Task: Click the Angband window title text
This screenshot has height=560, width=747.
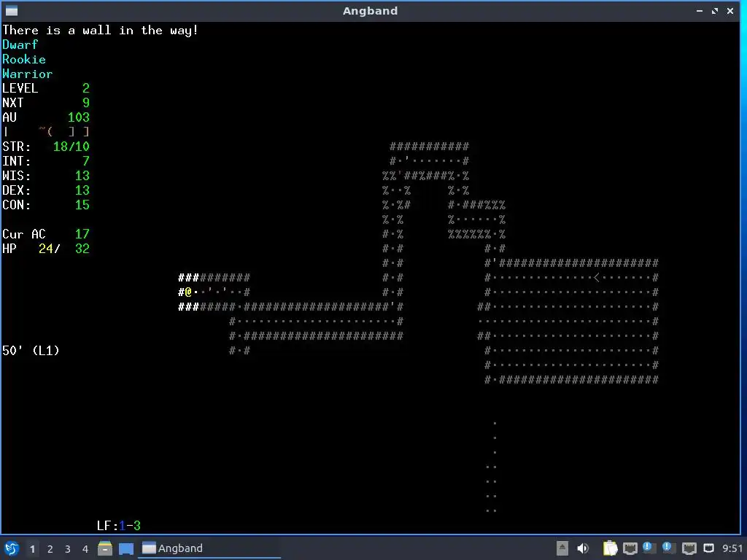Action: 370,10
